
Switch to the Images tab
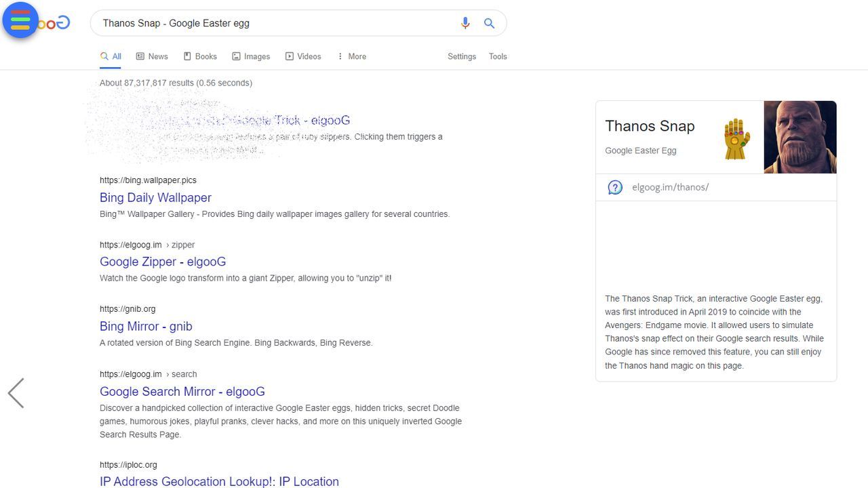(251, 56)
